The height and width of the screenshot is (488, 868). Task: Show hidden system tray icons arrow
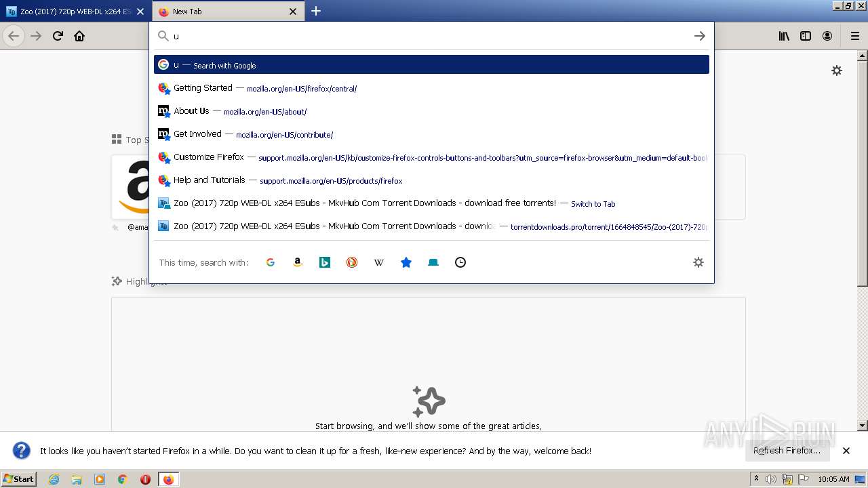[x=756, y=479]
